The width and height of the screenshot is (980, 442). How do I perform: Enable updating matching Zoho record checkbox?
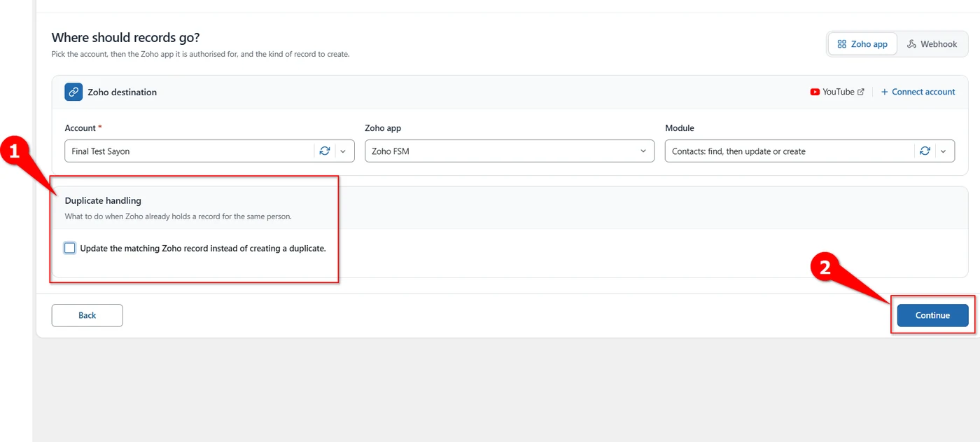coord(69,248)
